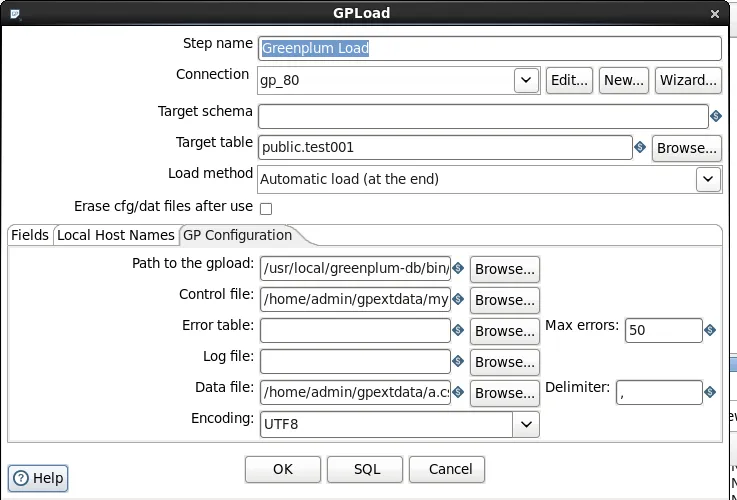Screen dimensions: 737x500
Task: Expand the Load method dropdown
Action: tap(708, 179)
